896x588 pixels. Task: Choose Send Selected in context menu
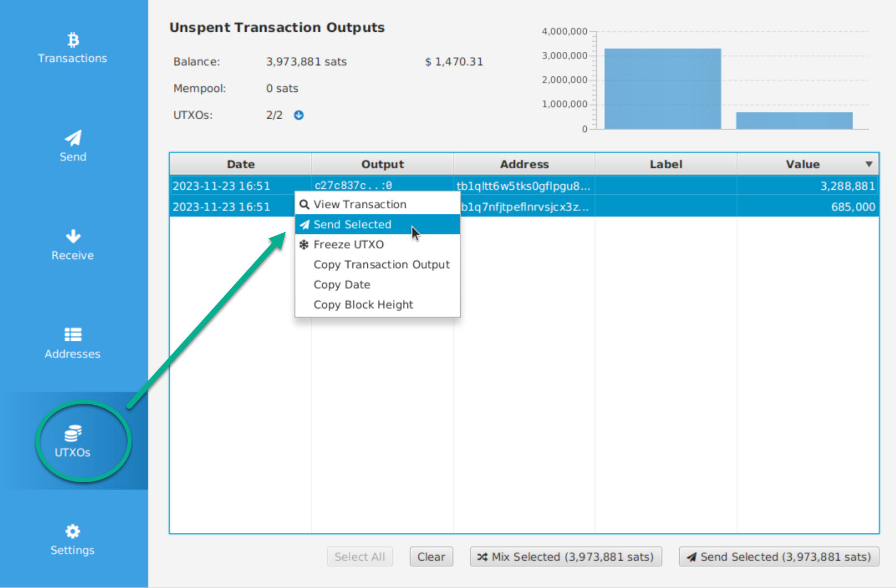tap(353, 224)
